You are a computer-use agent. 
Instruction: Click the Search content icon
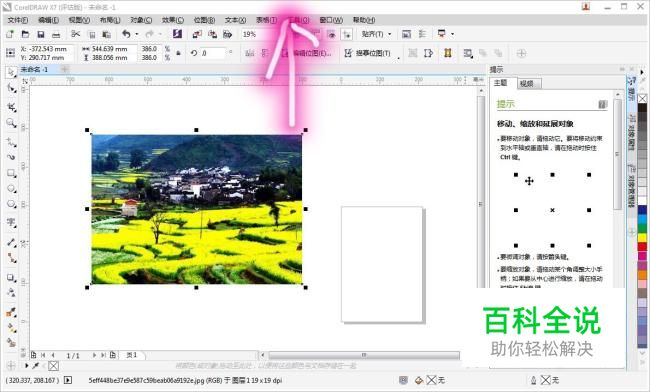click(177, 34)
